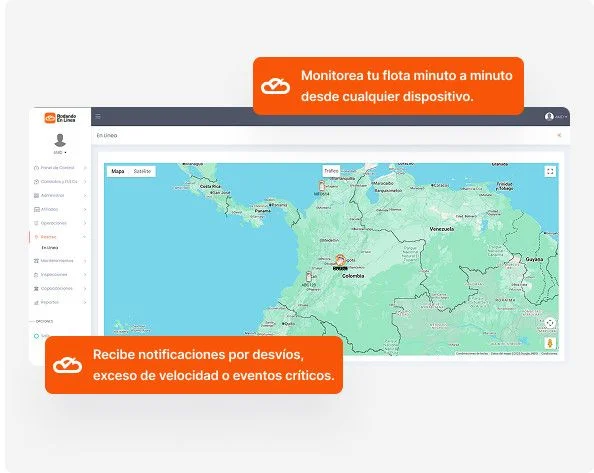The image size is (594, 473).
Task: Open the top-right account dropdown
Action: pos(561,117)
